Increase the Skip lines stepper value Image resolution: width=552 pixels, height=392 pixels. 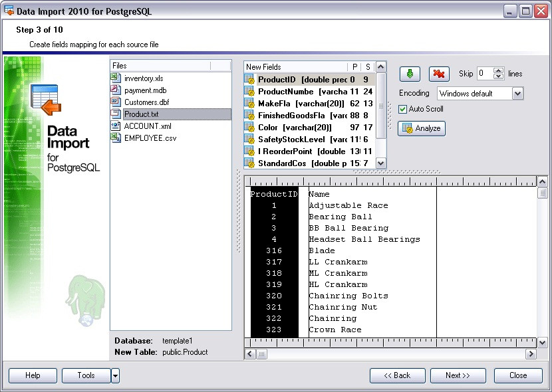click(x=499, y=70)
